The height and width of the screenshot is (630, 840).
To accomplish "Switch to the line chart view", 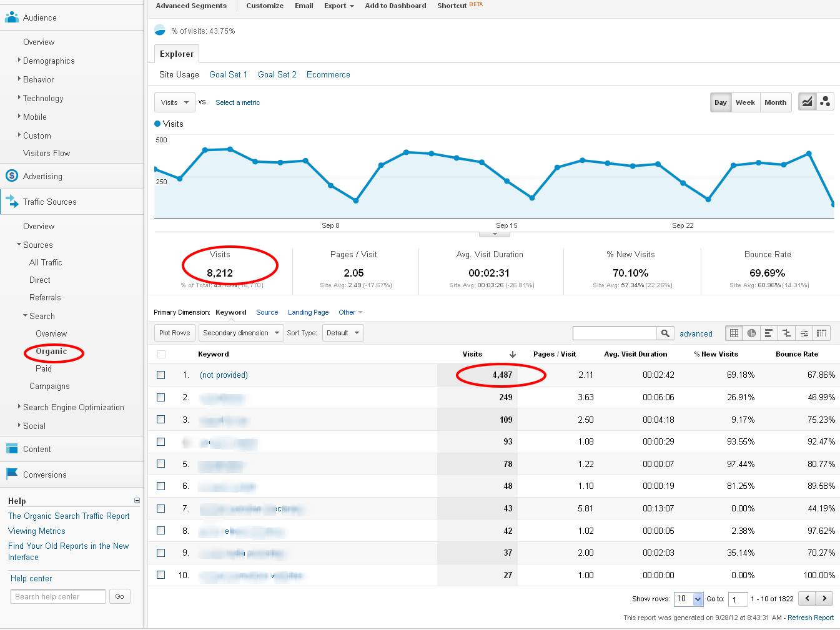I will pyautogui.click(x=807, y=102).
